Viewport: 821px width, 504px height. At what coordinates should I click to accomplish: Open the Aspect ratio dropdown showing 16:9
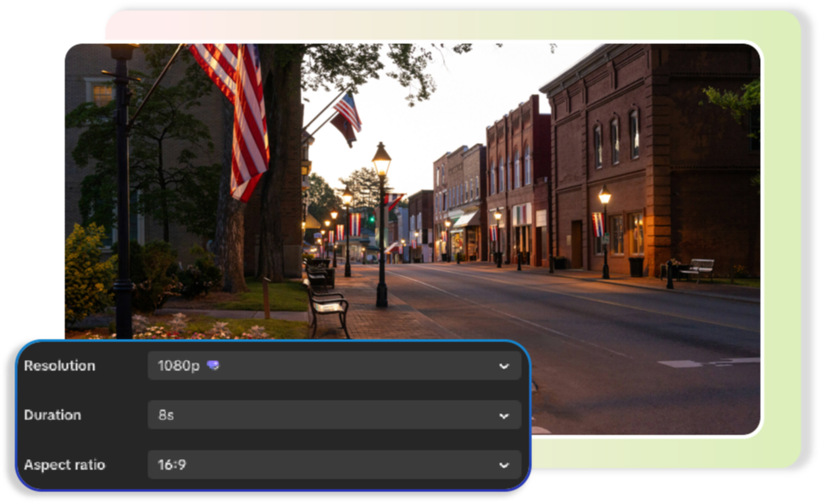[x=334, y=465]
